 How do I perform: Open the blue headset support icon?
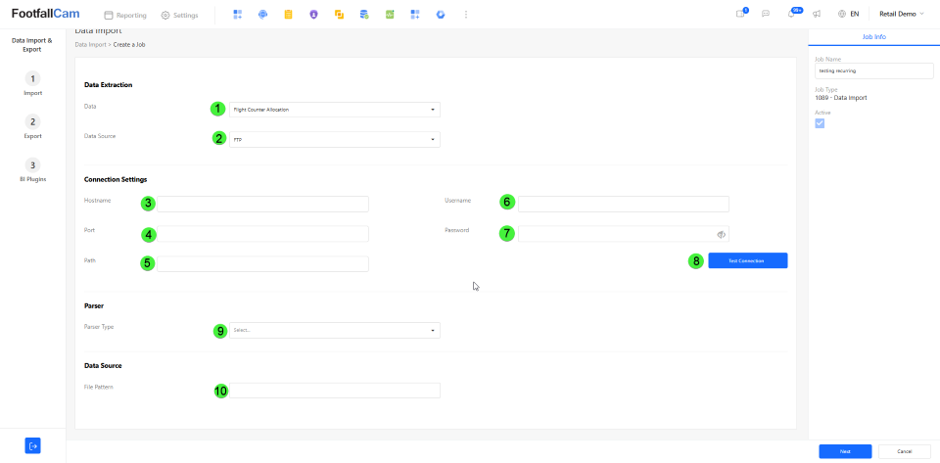click(x=263, y=15)
